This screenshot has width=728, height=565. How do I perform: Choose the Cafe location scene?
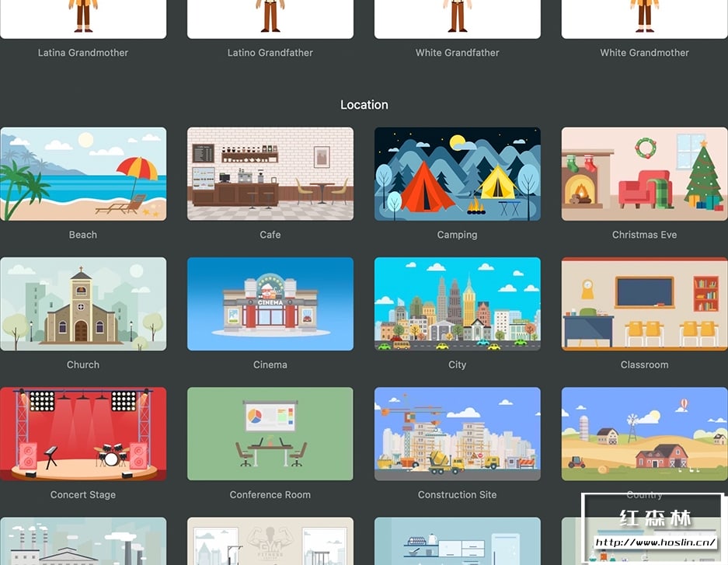point(270,174)
